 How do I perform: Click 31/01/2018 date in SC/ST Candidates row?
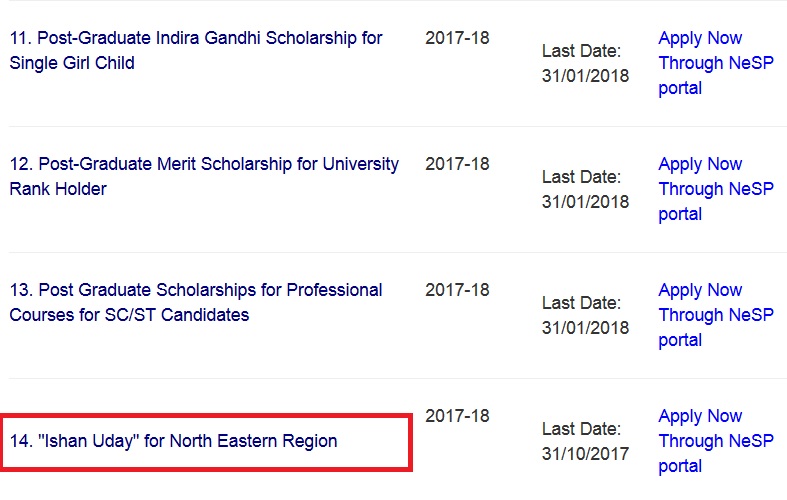click(x=585, y=328)
